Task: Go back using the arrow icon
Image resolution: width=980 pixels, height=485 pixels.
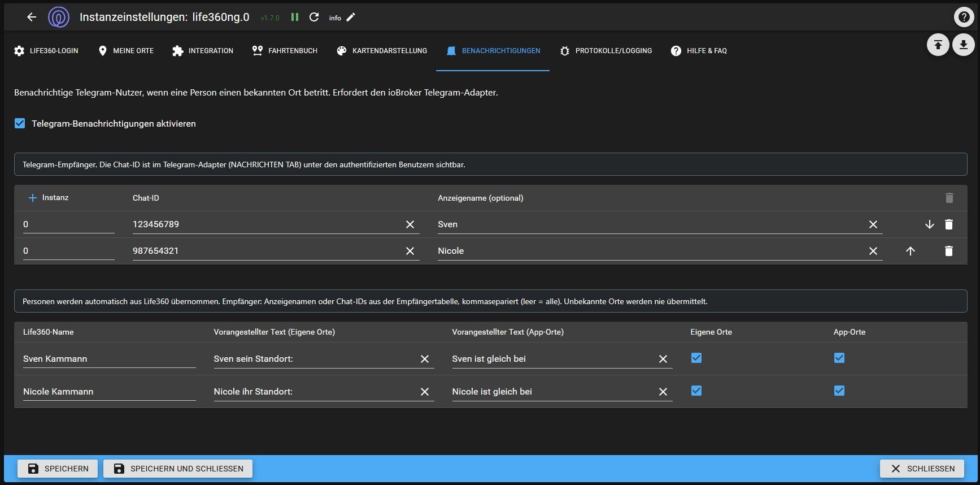Action: pos(32,17)
